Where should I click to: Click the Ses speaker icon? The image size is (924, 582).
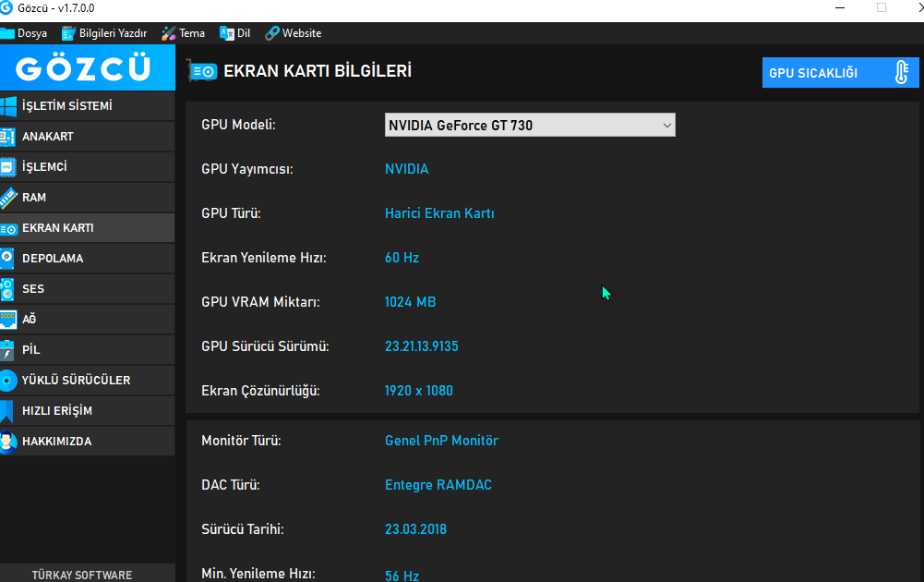pos(7,289)
